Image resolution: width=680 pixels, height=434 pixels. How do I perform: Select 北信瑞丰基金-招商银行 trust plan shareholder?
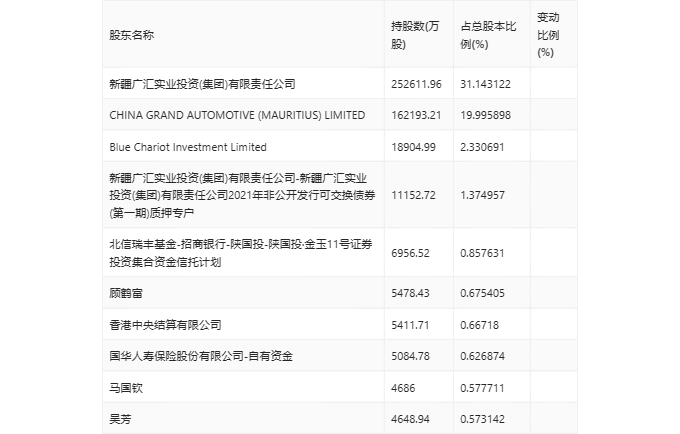[x=241, y=253]
